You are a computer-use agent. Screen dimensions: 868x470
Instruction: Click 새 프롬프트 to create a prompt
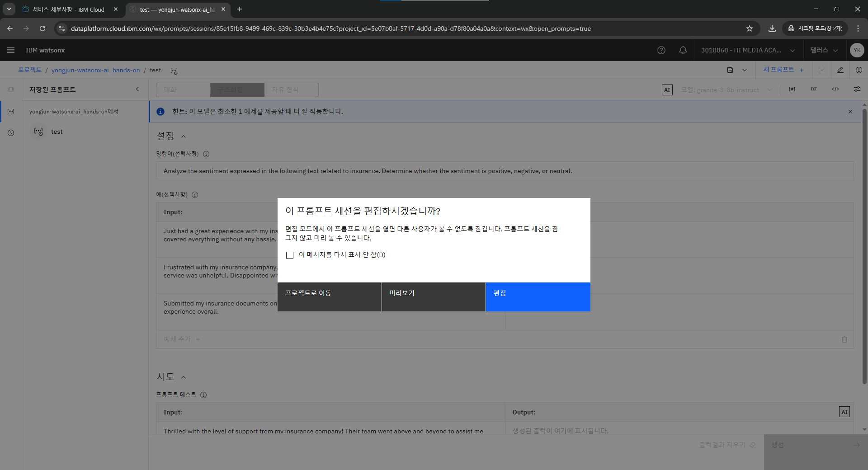[x=783, y=70]
